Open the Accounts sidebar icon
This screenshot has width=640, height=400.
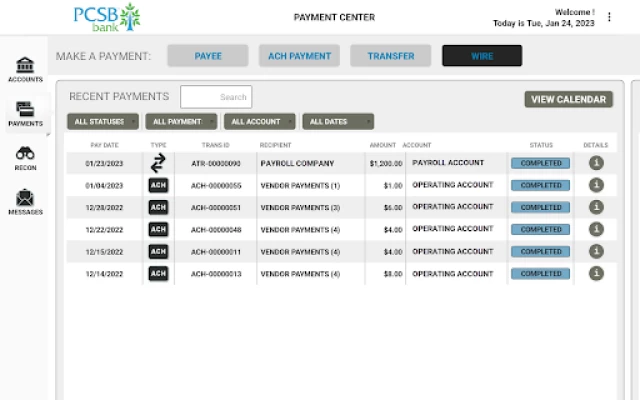point(25,68)
